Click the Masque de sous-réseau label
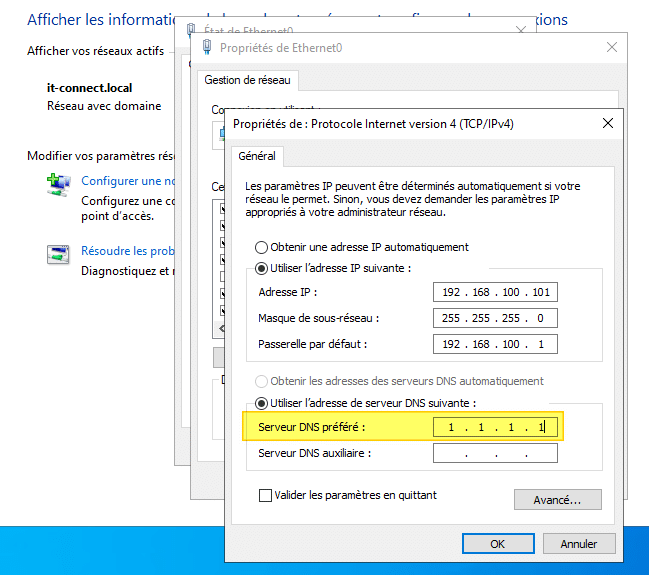Image resolution: width=649 pixels, height=575 pixels. pos(319,318)
